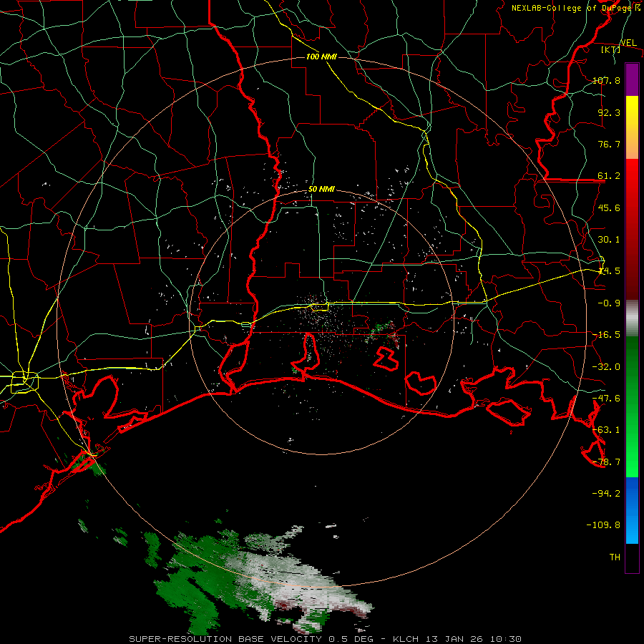The width and height of the screenshot is (644, 644).
Task: Click the blue segment of the color bar
Action: [x=632, y=510]
